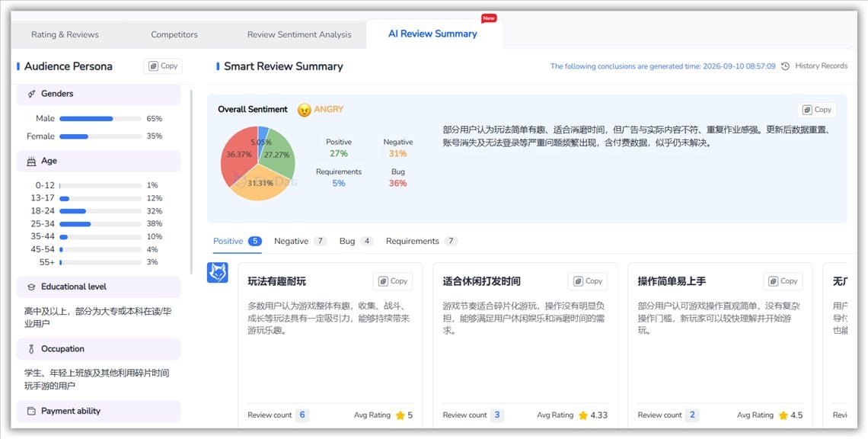Switch to the Rating & Reviews tab
868x439 pixels.
coord(65,34)
